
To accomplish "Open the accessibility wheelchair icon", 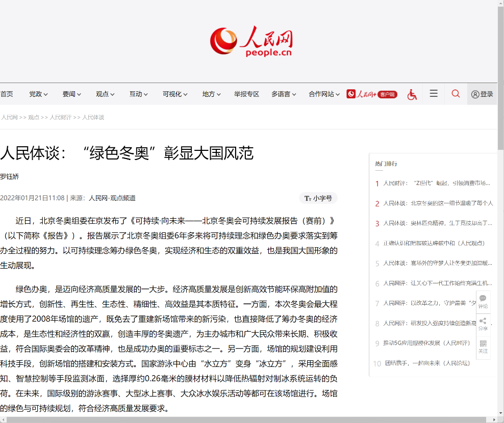I will [x=412, y=94].
